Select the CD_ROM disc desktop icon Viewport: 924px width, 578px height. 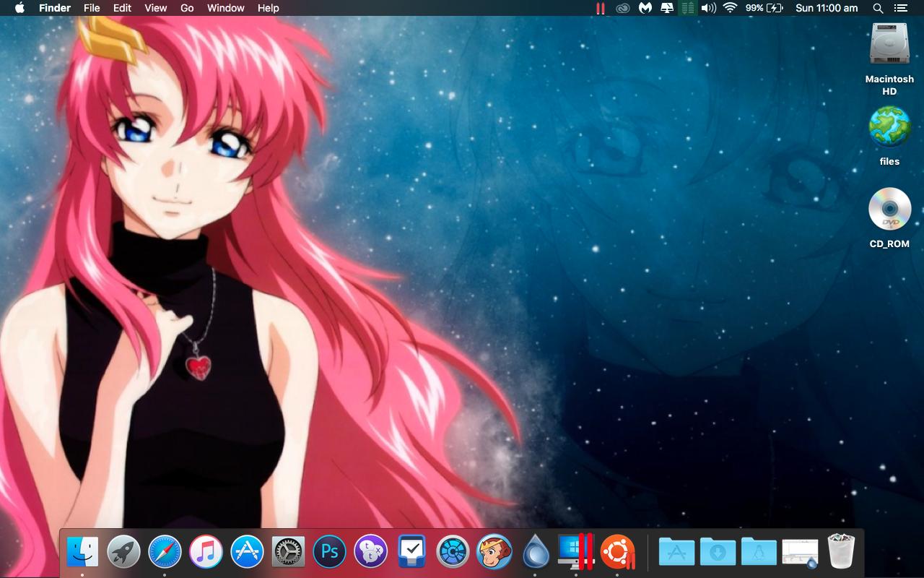coord(889,210)
